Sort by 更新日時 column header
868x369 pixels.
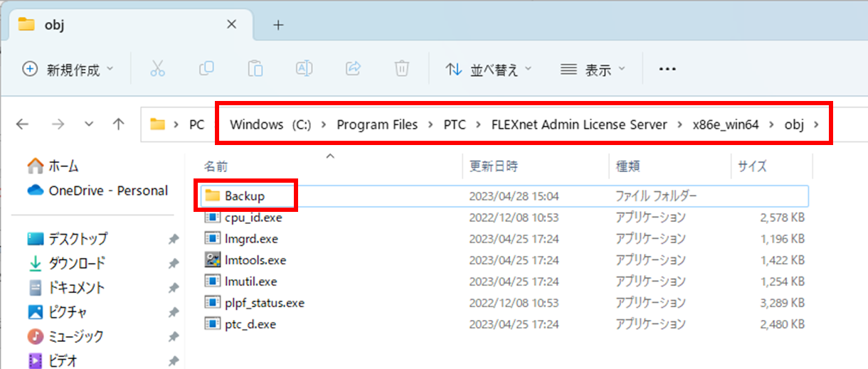[x=494, y=166]
